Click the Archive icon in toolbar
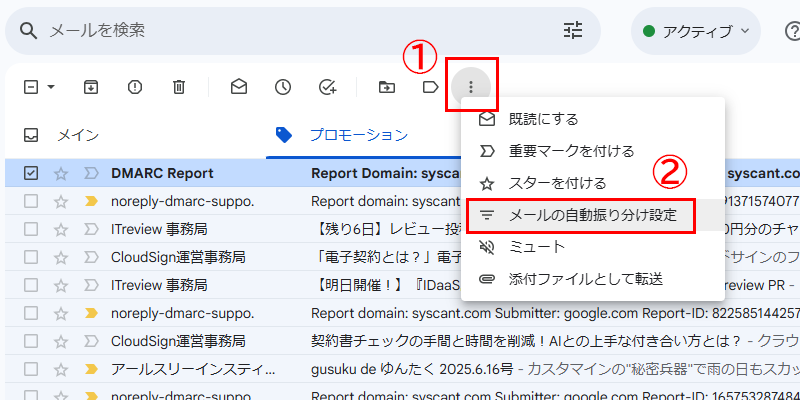 coord(90,87)
